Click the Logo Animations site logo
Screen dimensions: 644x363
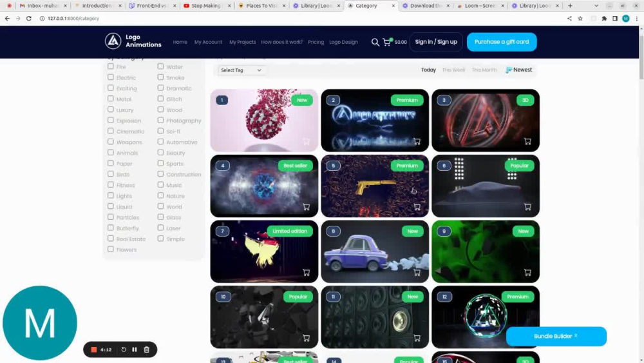(133, 41)
